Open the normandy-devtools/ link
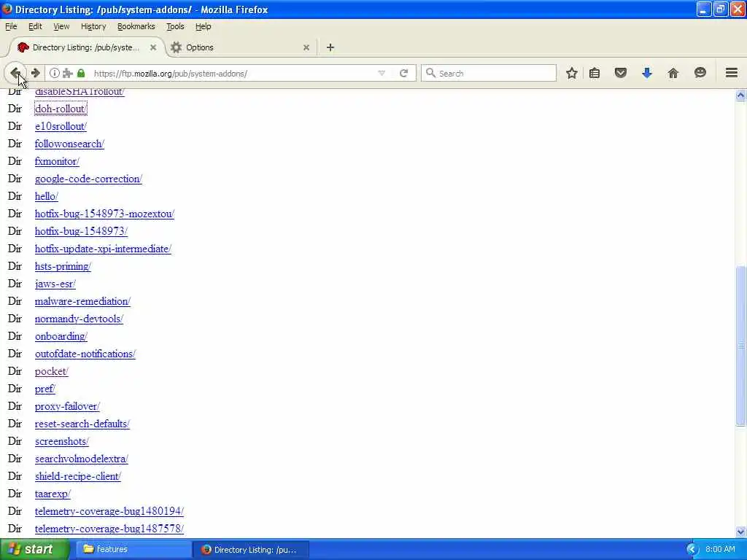The height and width of the screenshot is (560, 747). pos(79,319)
